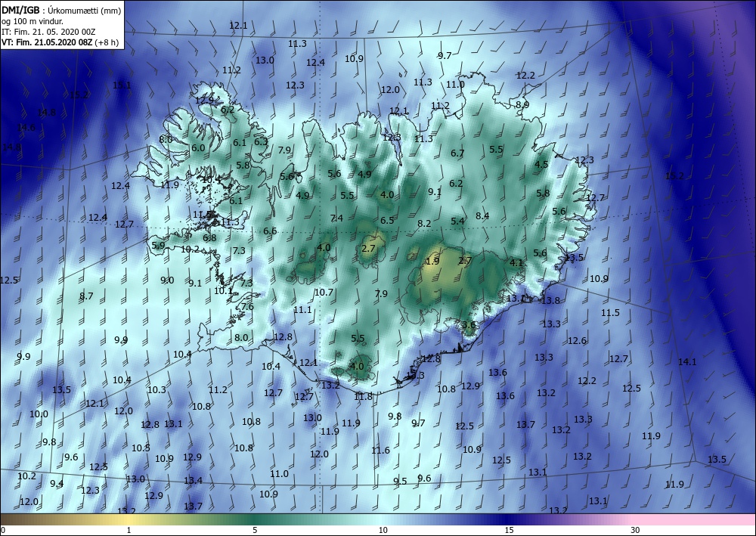The width and height of the screenshot is (756, 536).
Task: Click the map value 9.0
Action: (x=167, y=280)
